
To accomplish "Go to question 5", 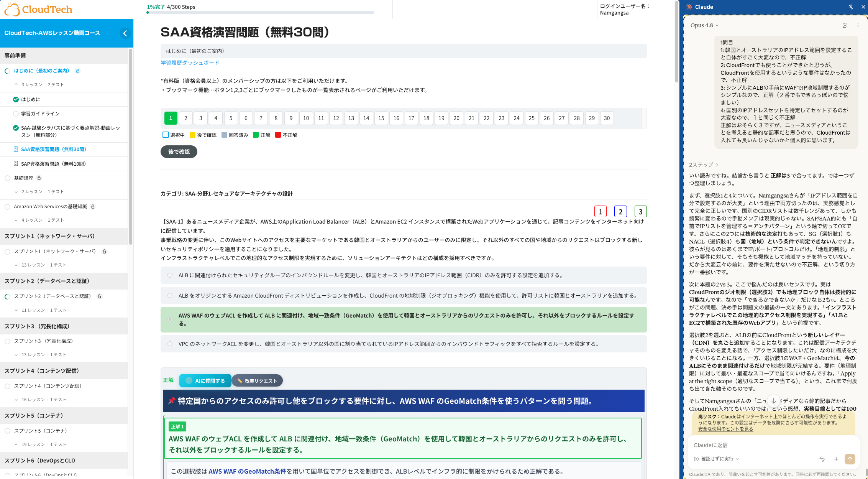I will click(231, 118).
